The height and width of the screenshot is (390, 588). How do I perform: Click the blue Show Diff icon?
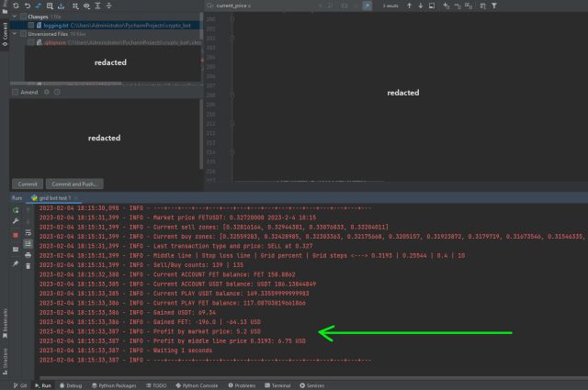click(39, 6)
